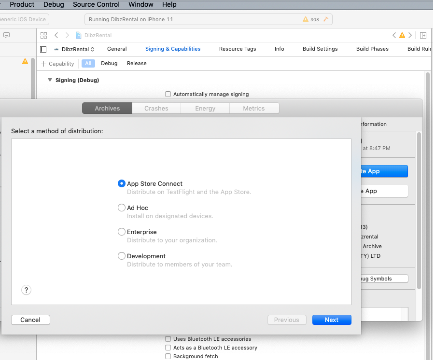433x360 pixels.
Task: Check Acts as a Bluetooth LE accessory
Action: [x=168, y=348]
